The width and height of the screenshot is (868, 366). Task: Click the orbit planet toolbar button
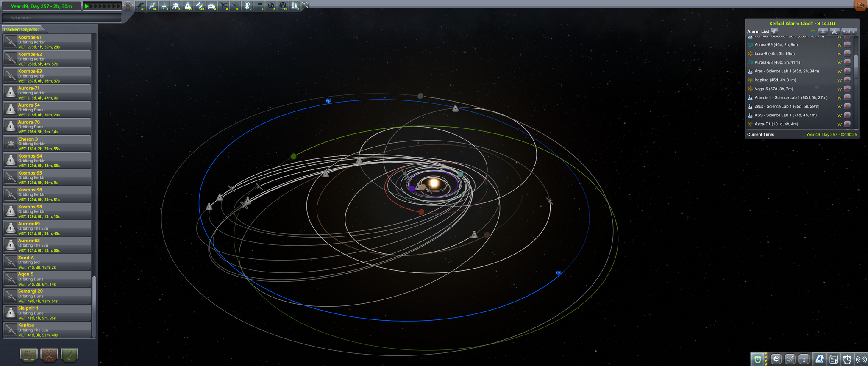[x=790, y=359]
